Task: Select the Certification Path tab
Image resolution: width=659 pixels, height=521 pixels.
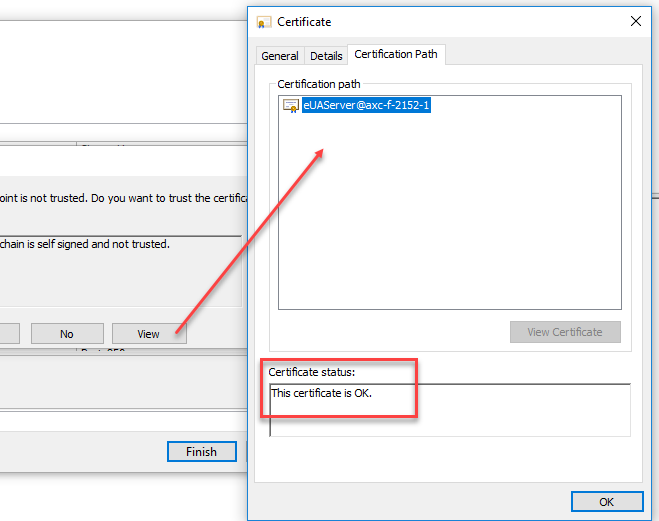Action: coord(396,54)
